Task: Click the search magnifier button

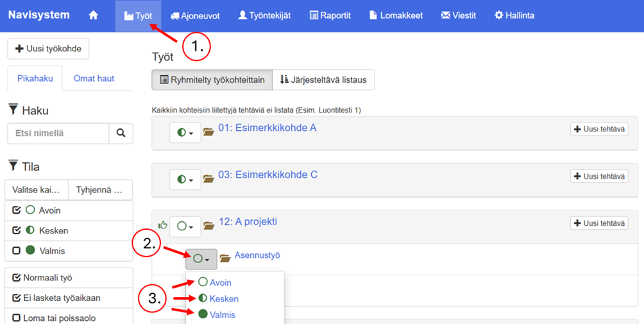Action: coord(121,133)
